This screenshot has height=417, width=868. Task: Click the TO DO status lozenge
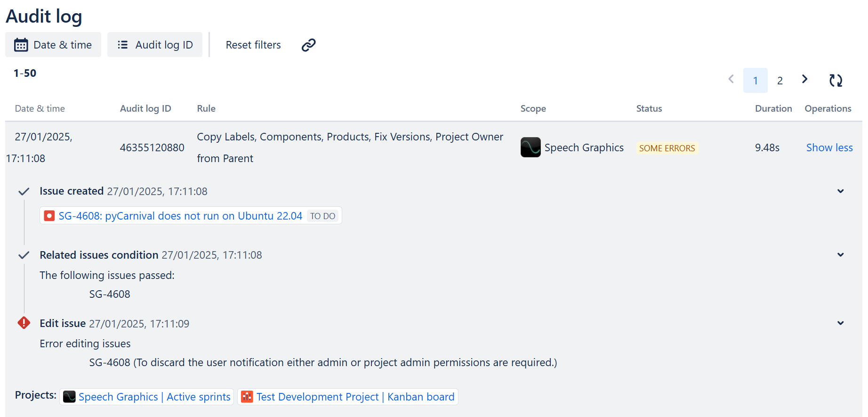(323, 216)
